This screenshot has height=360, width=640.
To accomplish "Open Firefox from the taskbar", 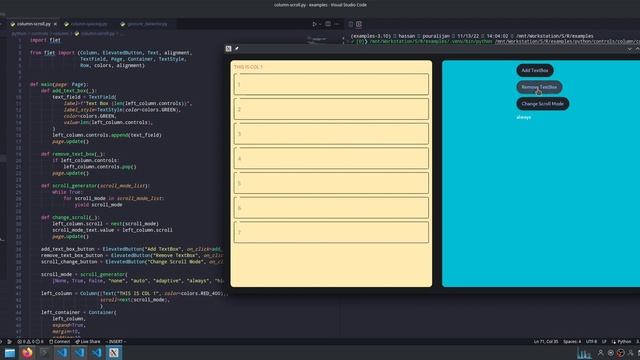I will coord(27,353).
